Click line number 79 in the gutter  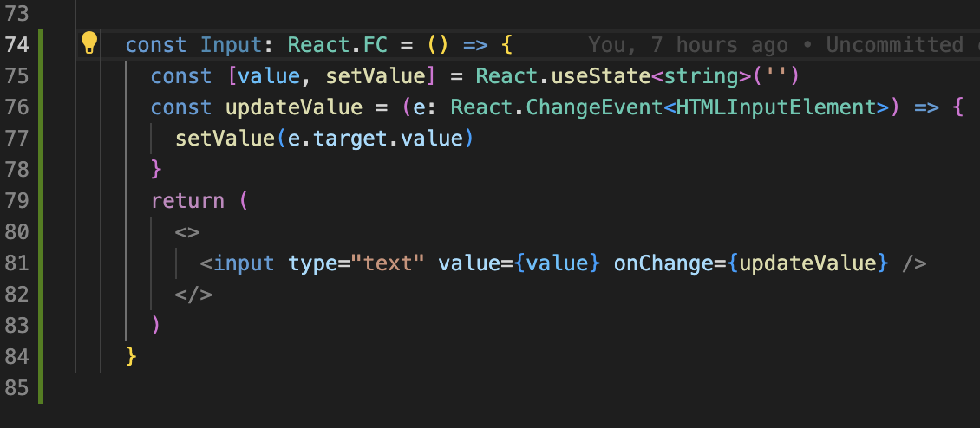coord(16,200)
